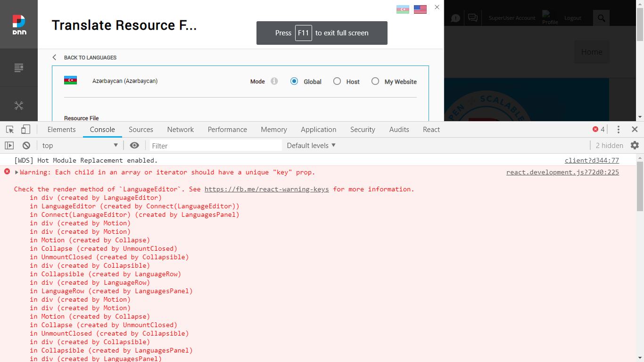644x362 pixels.
Task: Click the live expression eye icon
Action: 134,145
